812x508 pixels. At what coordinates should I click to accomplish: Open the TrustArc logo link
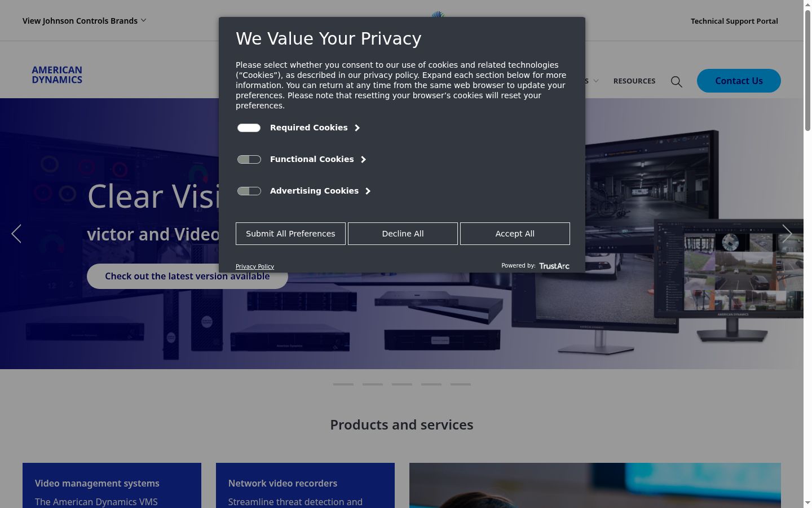pyautogui.click(x=554, y=266)
